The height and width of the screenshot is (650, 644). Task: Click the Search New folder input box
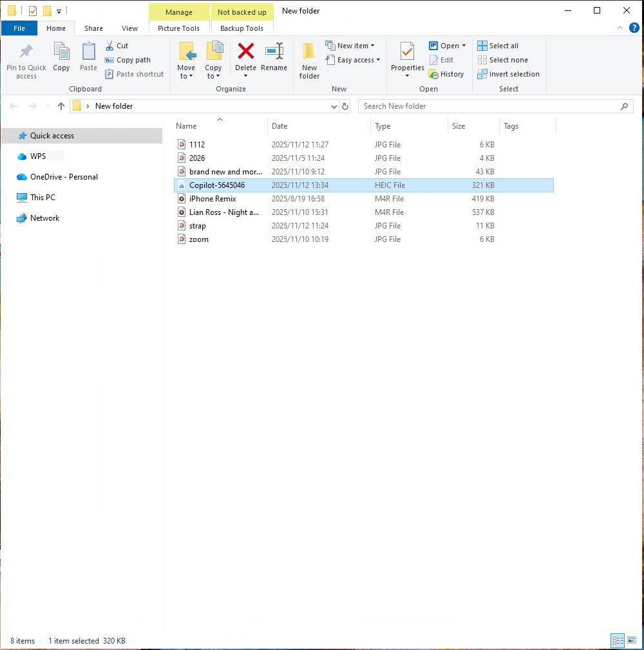(489, 106)
